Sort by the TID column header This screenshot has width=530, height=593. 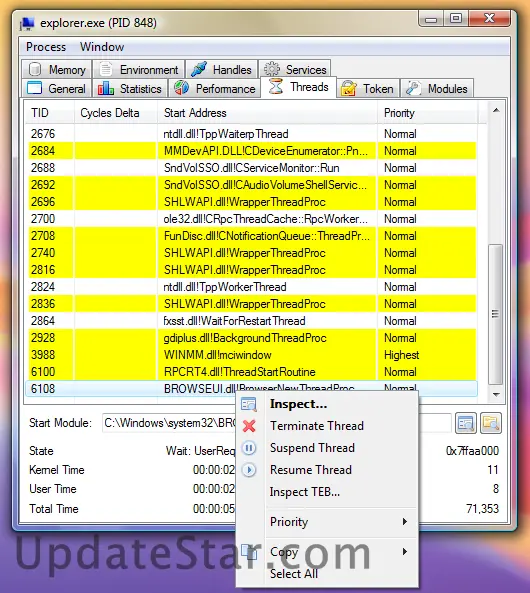[x=50, y=113]
